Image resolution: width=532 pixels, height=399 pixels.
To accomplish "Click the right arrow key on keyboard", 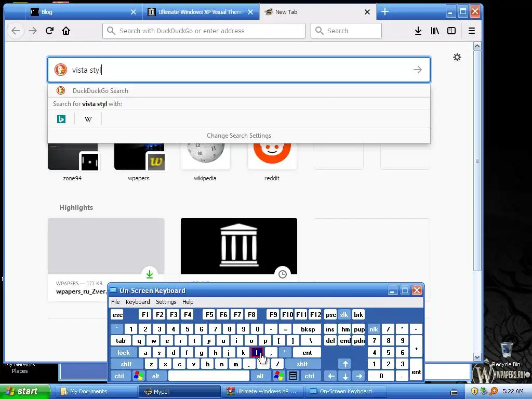I will coord(359,376).
